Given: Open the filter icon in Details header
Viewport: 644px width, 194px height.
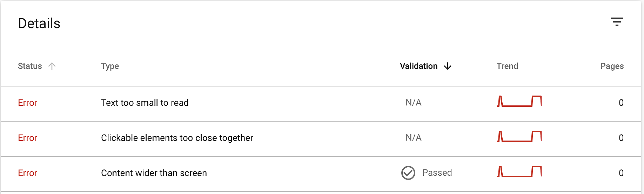Looking at the screenshot, I should [x=617, y=22].
